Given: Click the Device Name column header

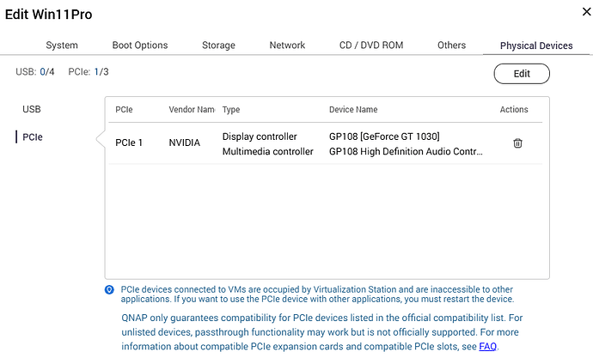Looking at the screenshot, I should click(x=353, y=110).
